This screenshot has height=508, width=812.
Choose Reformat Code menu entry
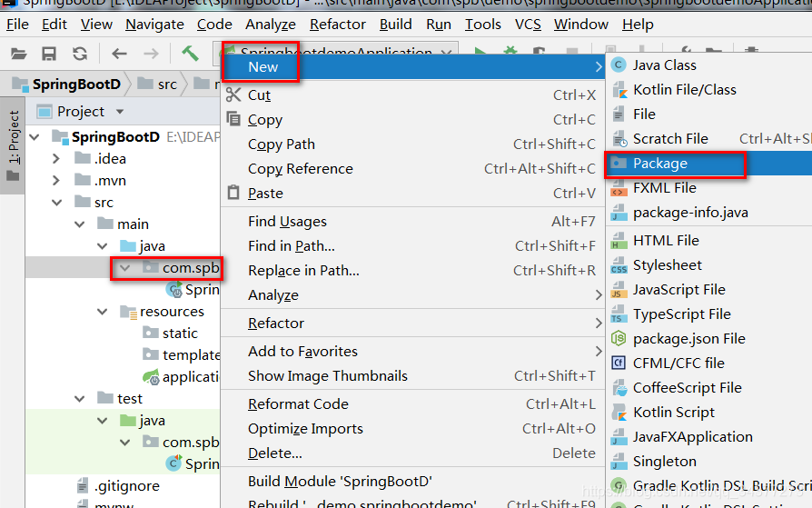point(413,403)
